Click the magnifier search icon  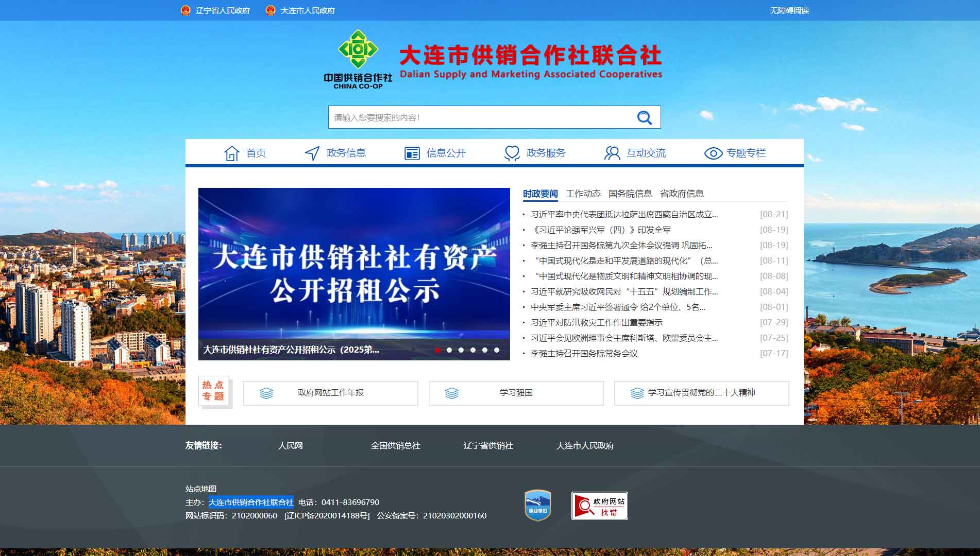(645, 118)
